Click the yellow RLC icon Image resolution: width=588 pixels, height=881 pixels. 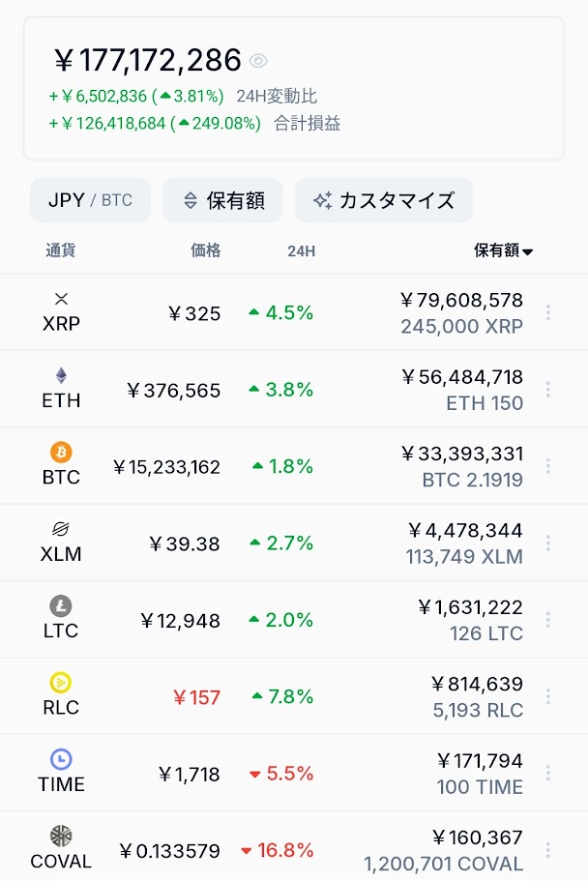(x=61, y=683)
